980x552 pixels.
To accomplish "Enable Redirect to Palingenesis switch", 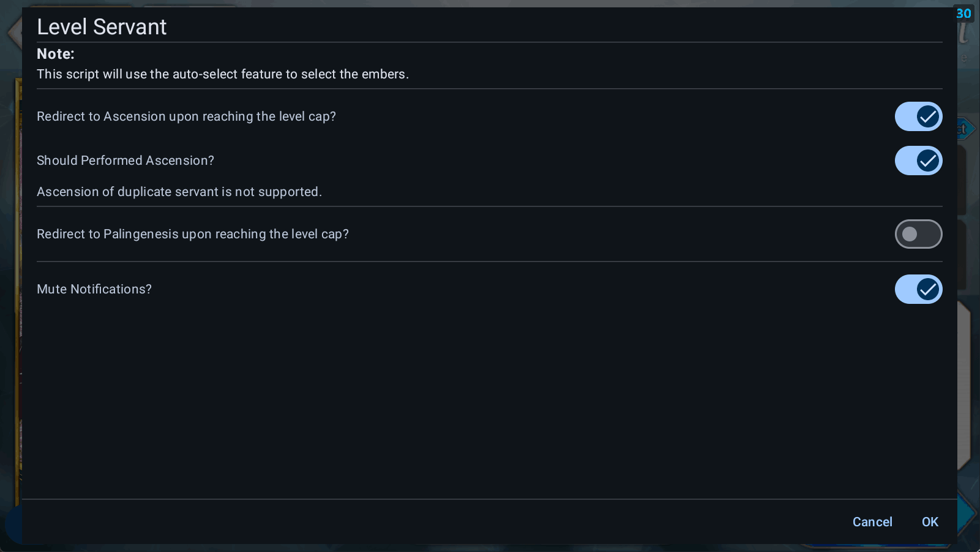I will tap(918, 234).
